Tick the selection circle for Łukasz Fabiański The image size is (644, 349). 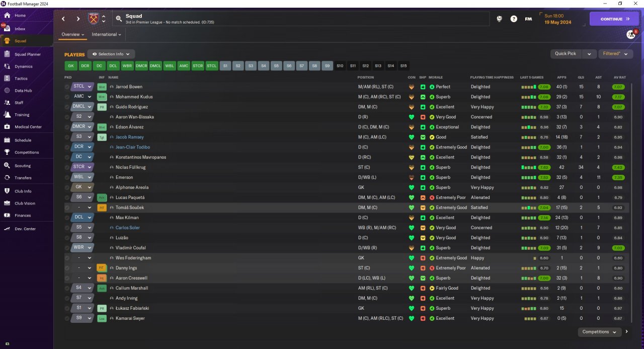[67, 308]
